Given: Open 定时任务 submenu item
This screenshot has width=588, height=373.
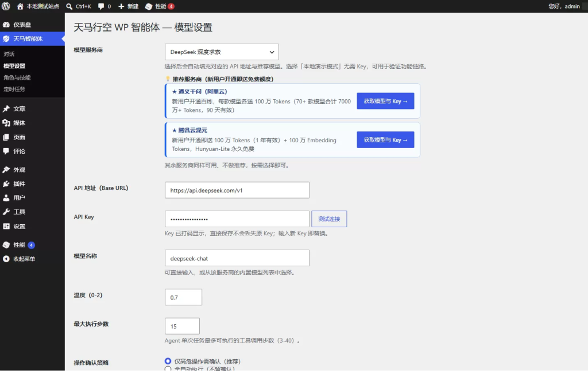Looking at the screenshot, I should pyautogui.click(x=14, y=89).
